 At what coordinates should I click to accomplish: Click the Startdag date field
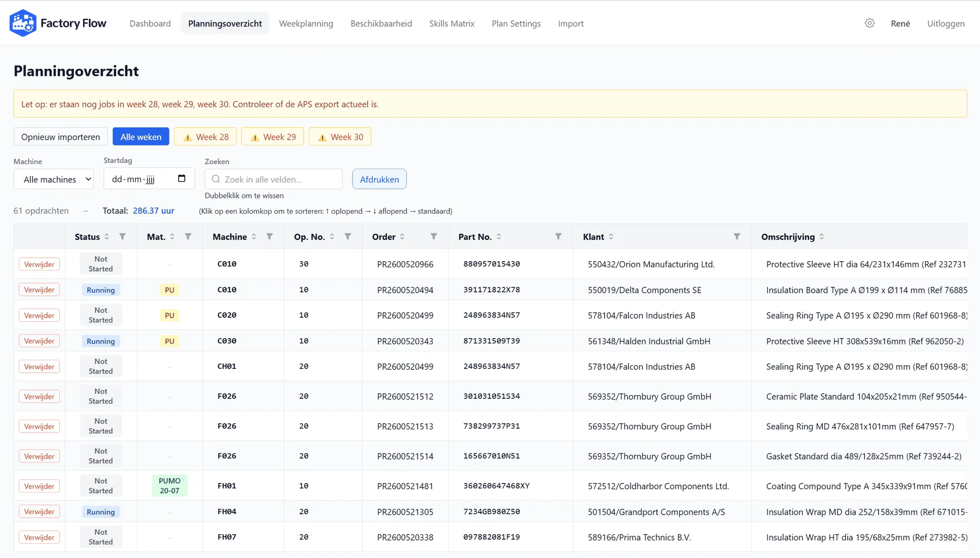pyautogui.click(x=149, y=179)
